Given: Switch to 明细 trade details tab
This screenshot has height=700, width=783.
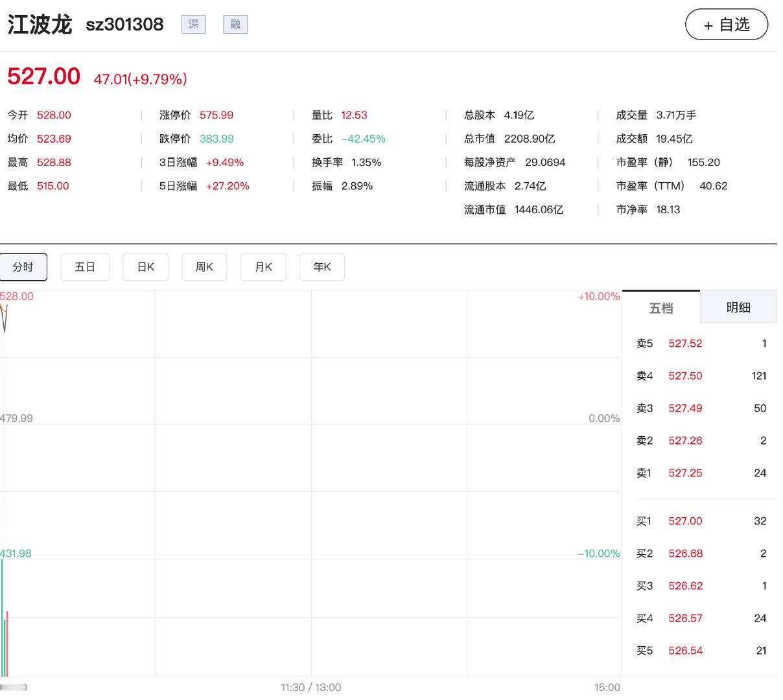Looking at the screenshot, I should pyautogui.click(x=738, y=307).
